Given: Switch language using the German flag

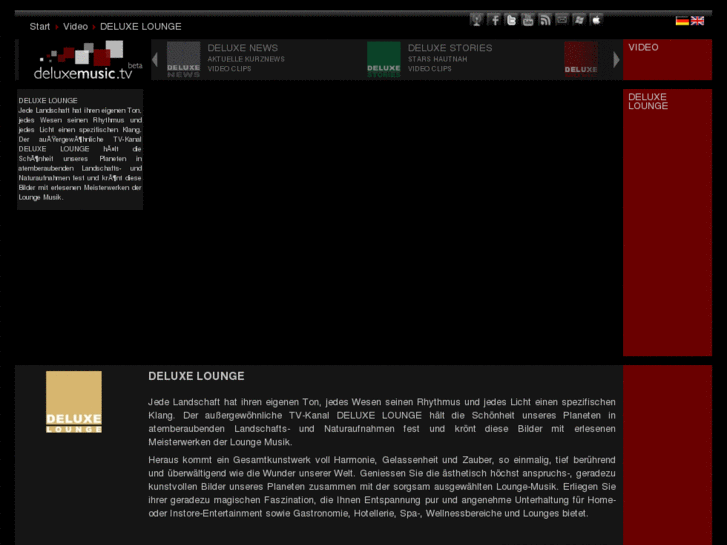Looking at the screenshot, I should click(x=682, y=21).
